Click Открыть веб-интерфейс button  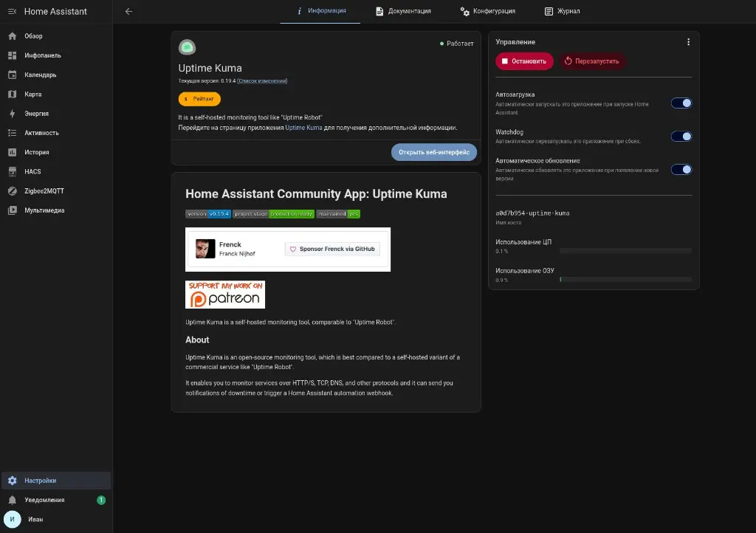tap(434, 152)
